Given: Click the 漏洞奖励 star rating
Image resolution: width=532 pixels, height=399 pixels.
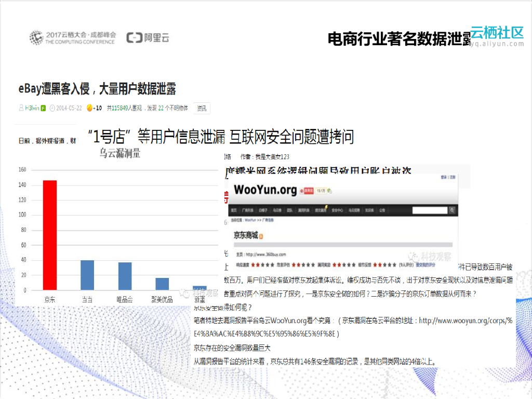Looking at the screenshot, I should pos(344,264).
